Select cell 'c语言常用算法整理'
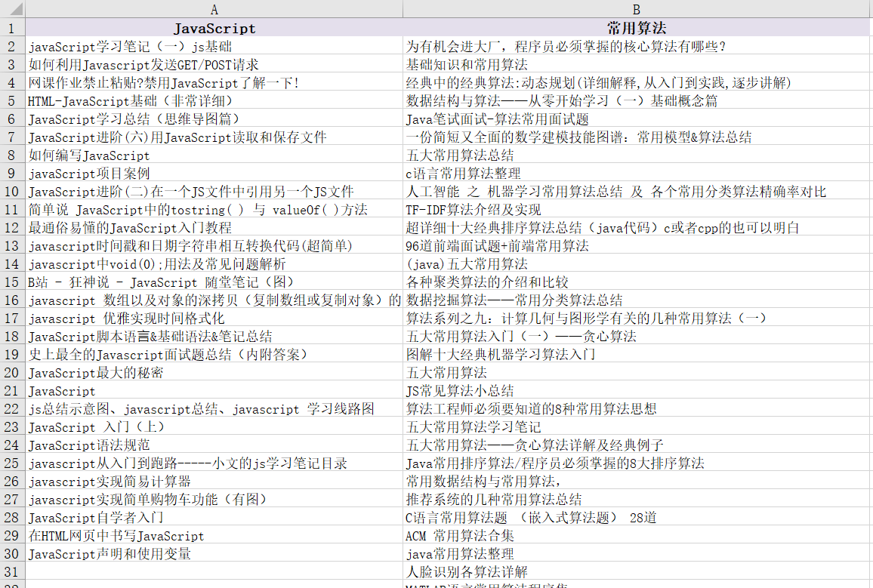873x588 pixels. click(637, 173)
